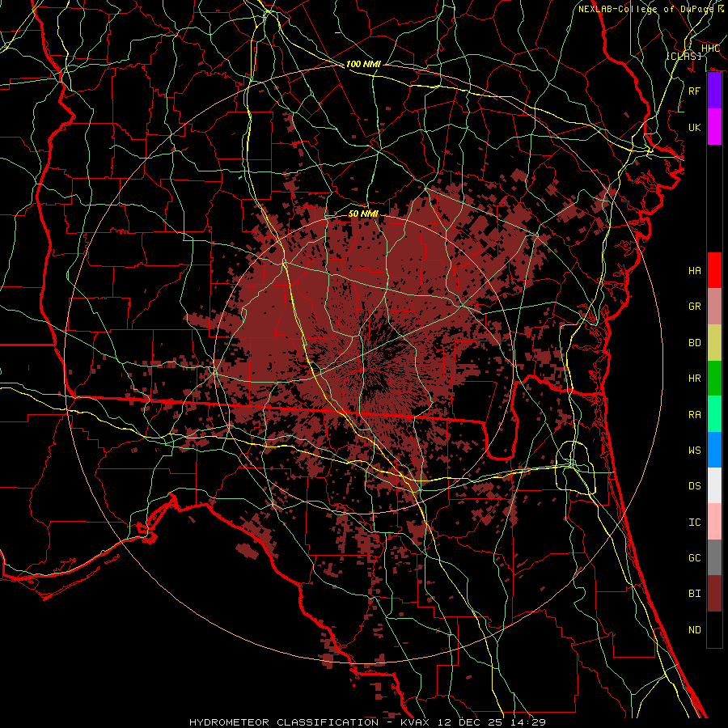Click the GR legend label
Screen dimensions: 728x728
(695, 307)
